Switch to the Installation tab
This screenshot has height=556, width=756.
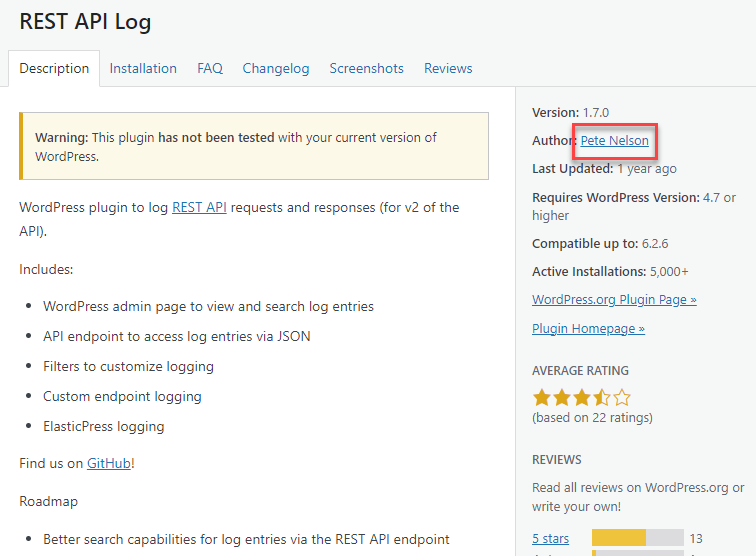pos(143,68)
